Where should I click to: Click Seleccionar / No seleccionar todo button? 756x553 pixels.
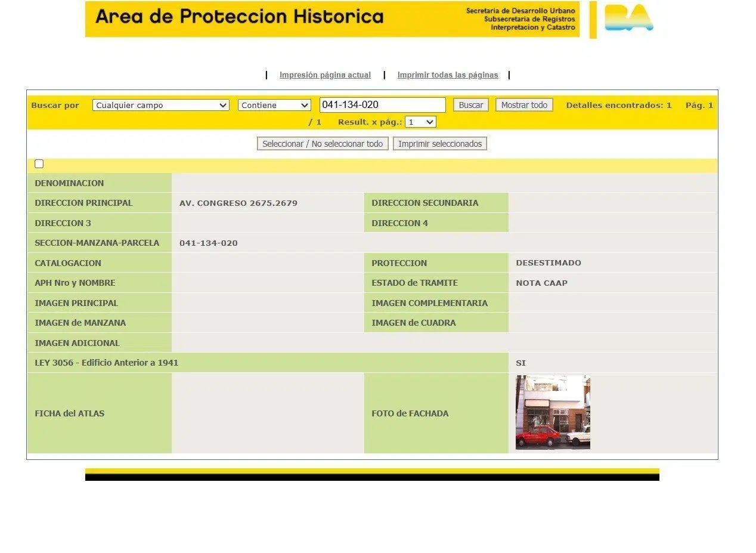323,144
